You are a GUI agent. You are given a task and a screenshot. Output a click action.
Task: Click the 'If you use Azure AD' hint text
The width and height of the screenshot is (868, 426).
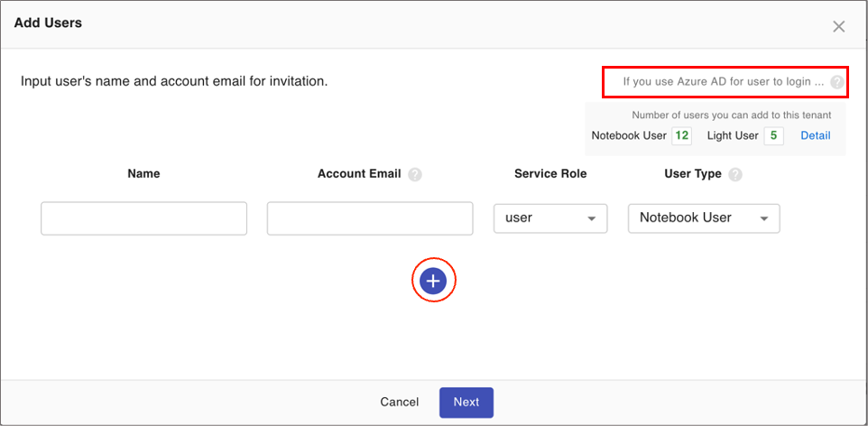(723, 82)
